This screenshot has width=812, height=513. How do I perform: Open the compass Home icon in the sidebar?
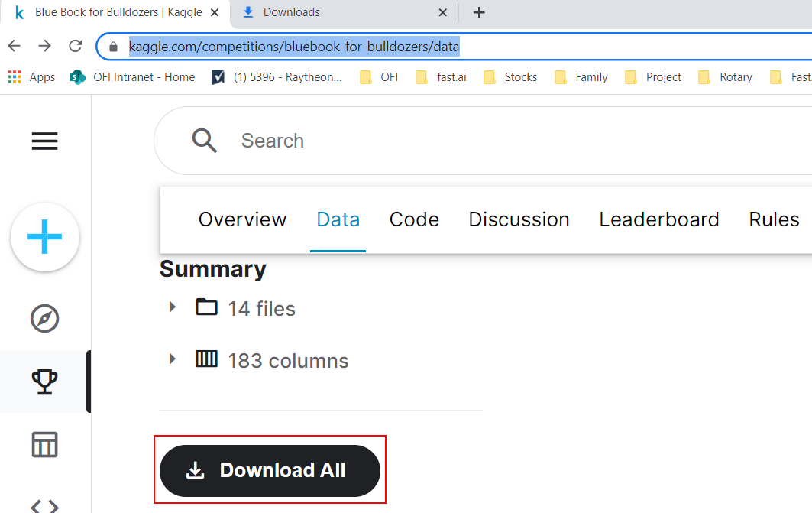point(44,319)
